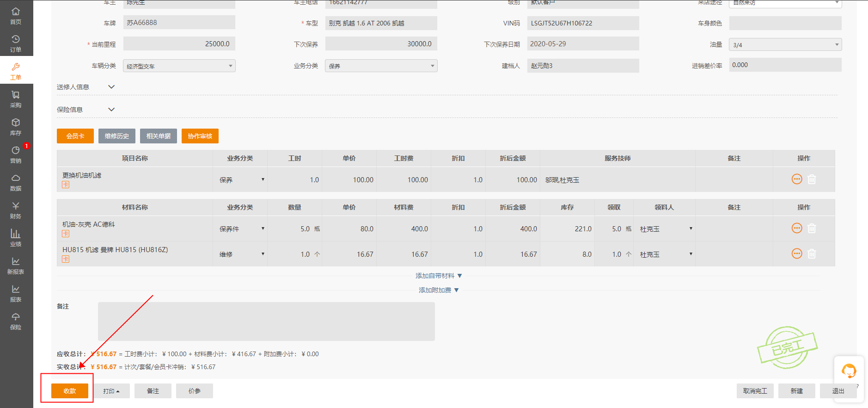Viewport: 868px width, 408px height.
Task: Click the 备注 remarks text area
Action: (x=266, y=321)
